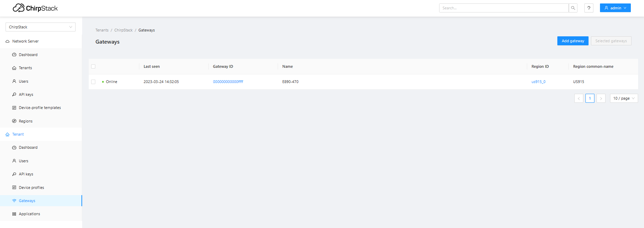The width and height of the screenshot is (644, 228).
Task: Click the Applications grid icon in sidebar
Action: point(14,214)
